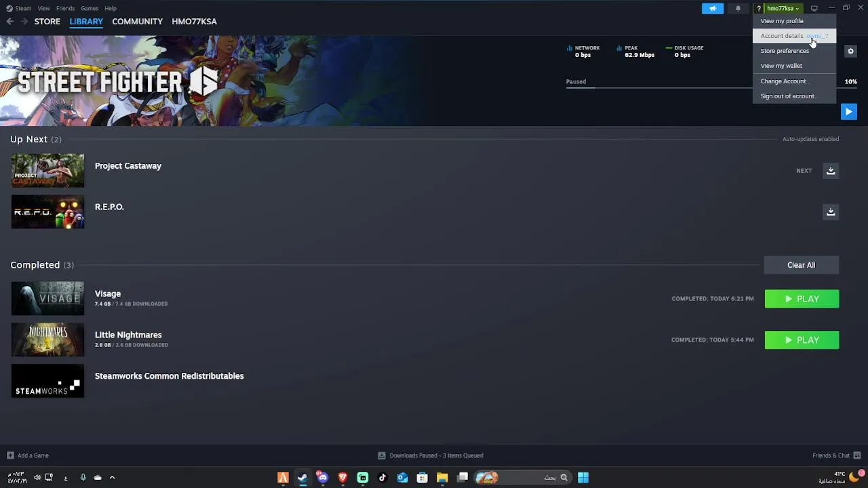
Task: Click the Add a Game plus icon
Action: point(10,455)
